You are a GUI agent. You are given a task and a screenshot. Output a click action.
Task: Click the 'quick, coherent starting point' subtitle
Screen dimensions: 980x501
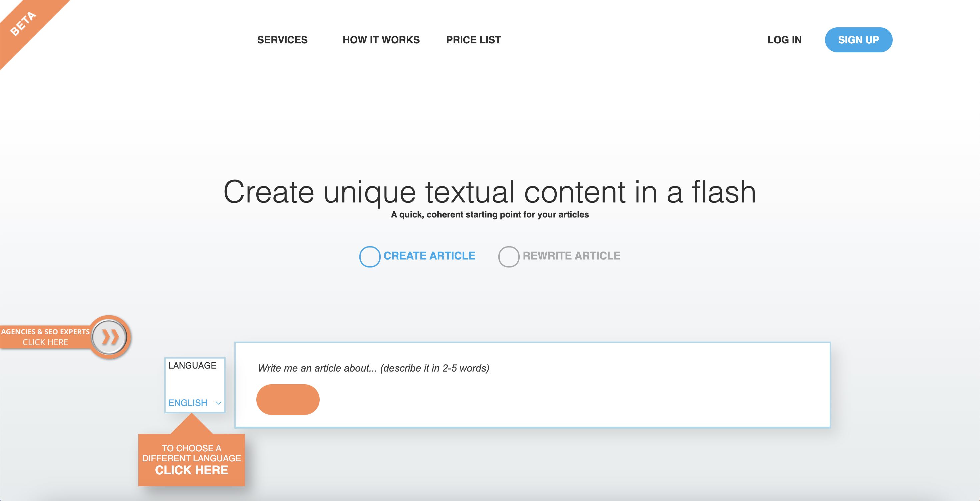click(x=490, y=215)
